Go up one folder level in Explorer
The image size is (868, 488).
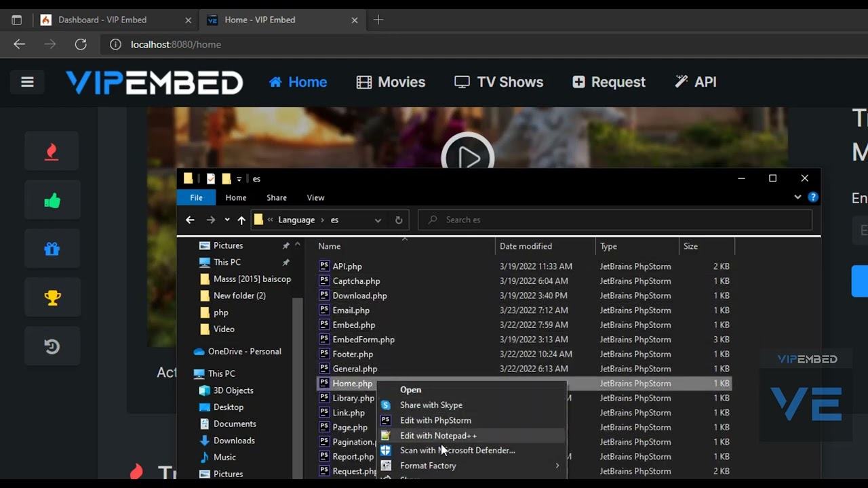(241, 220)
